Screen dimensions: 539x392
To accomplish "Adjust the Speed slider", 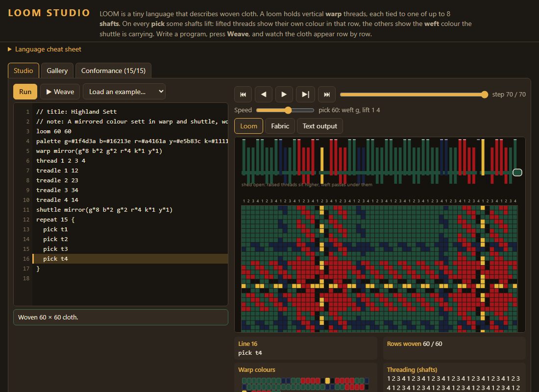I will pos(285,110).
